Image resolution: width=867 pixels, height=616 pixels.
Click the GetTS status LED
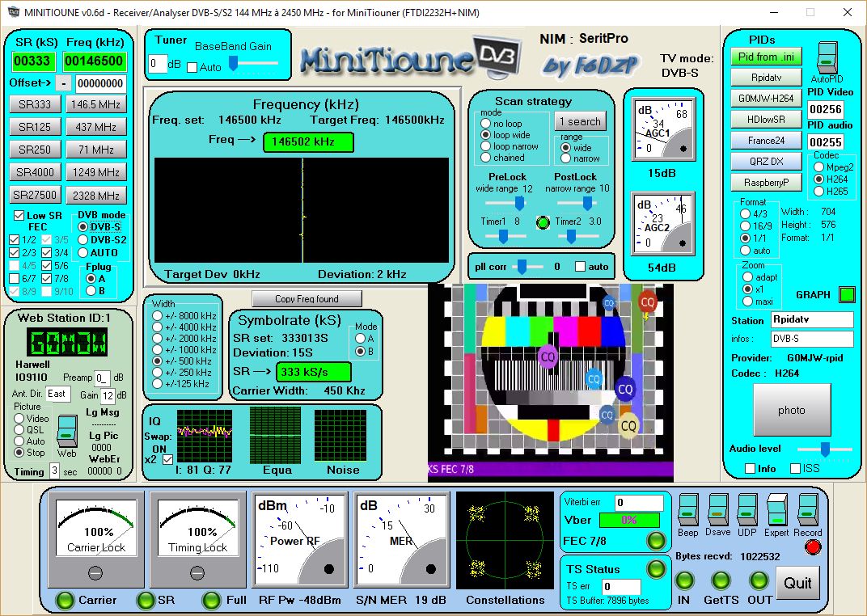(721, 580)
